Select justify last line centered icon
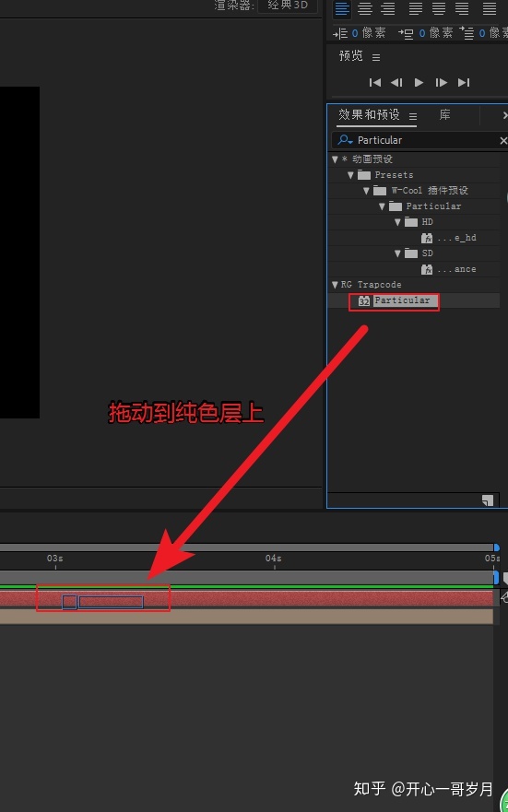The width and height of the screenshot is (508, 812). [x=439, y=9]
